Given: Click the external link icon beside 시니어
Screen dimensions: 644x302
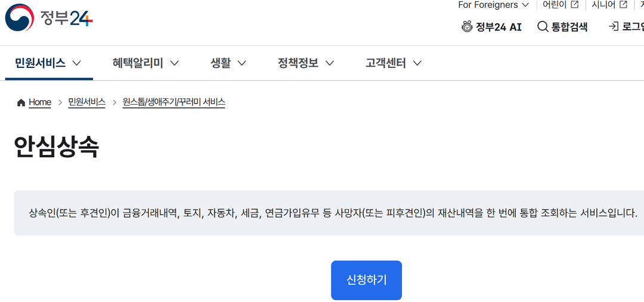Looking at the screenshot, I should pos(624,5).
